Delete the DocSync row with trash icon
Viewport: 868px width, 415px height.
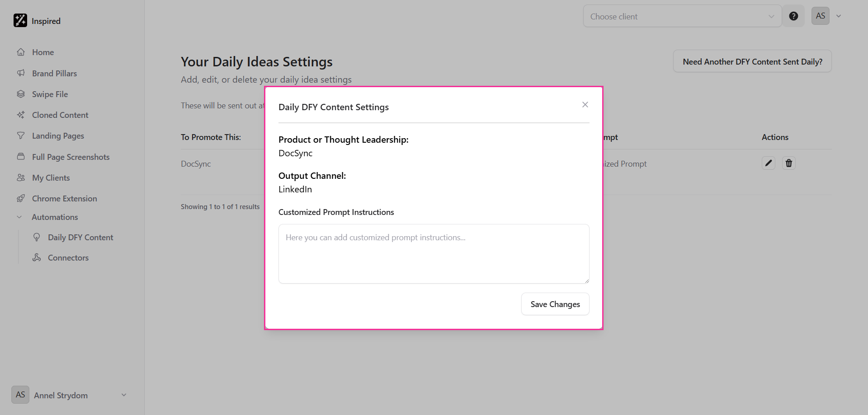(789, 163)
